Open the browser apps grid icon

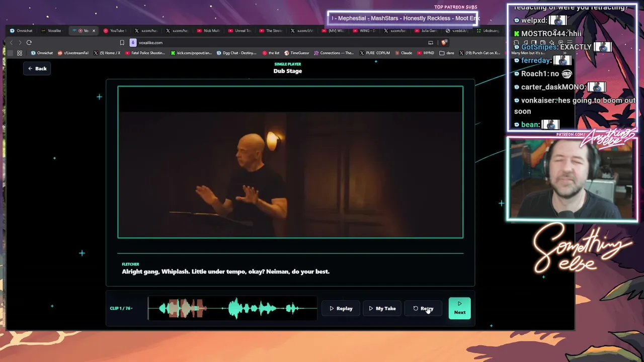[20, 53]
